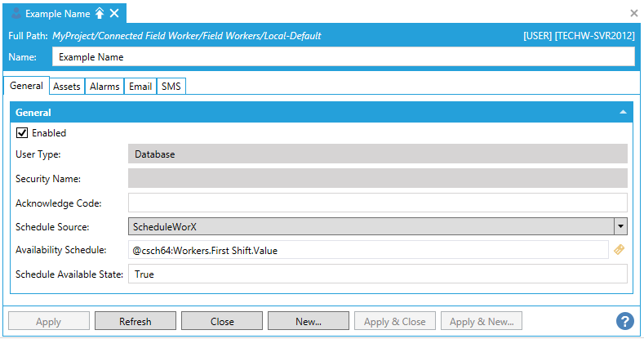Click the Schedule Available State field
Screen dimensions: 644x339
[377, 274]
